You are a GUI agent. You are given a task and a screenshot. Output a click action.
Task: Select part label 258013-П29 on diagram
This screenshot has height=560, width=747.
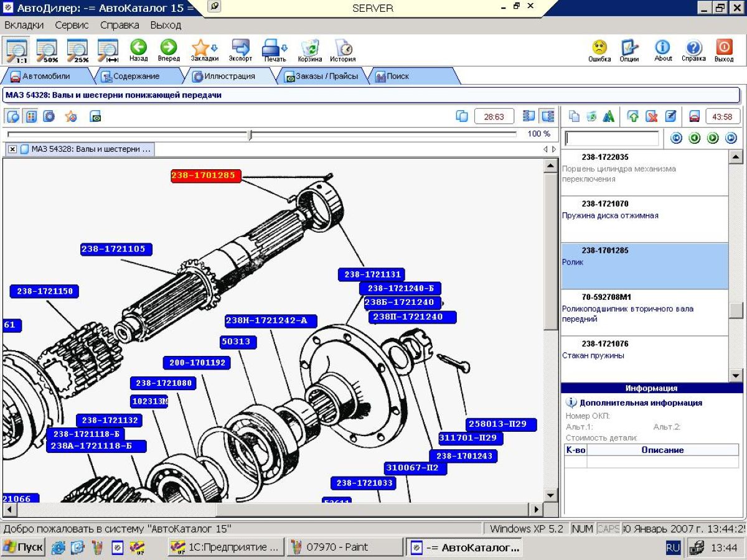501,424
